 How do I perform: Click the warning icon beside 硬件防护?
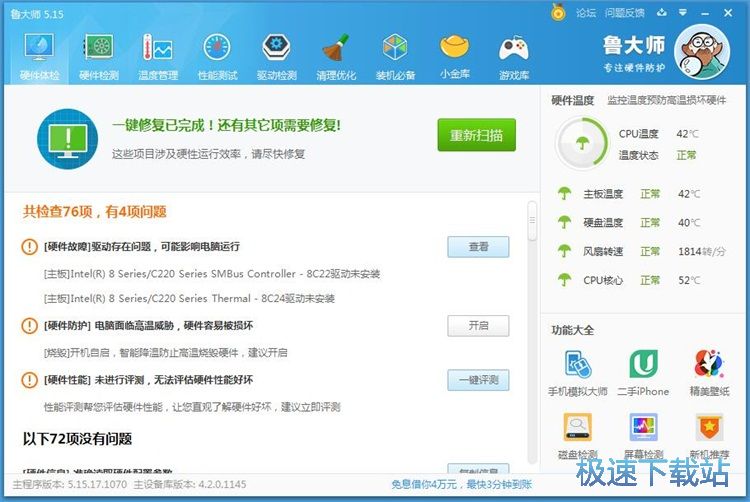(x=30, y=326)
